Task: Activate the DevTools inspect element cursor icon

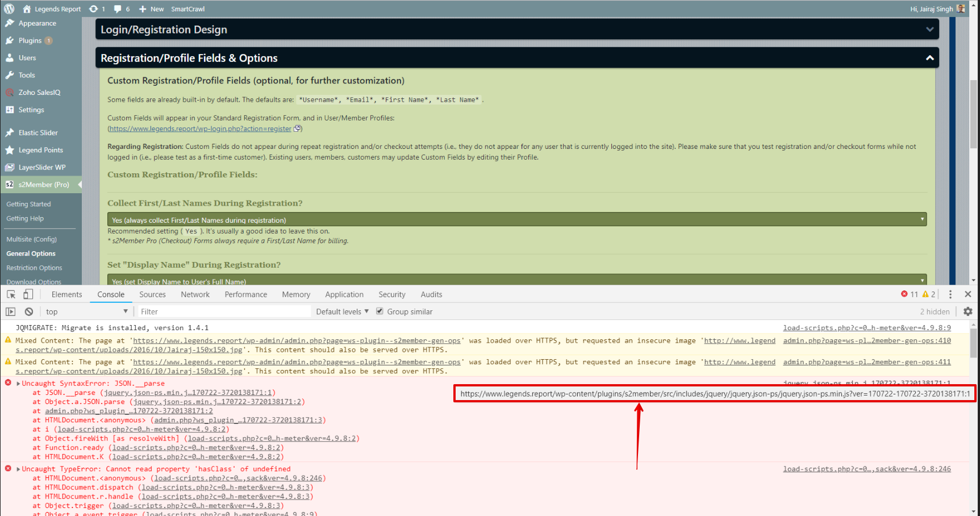Action: (x=11, y=294)
